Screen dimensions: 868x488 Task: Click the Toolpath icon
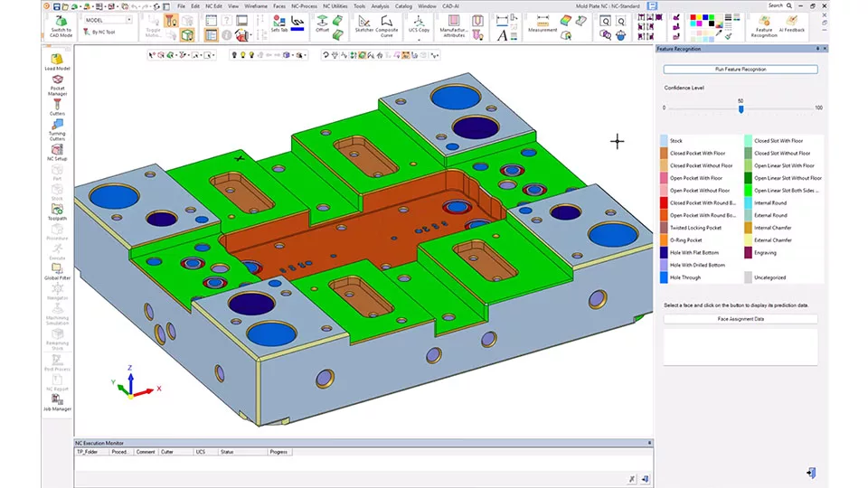[x=57, y=210]
